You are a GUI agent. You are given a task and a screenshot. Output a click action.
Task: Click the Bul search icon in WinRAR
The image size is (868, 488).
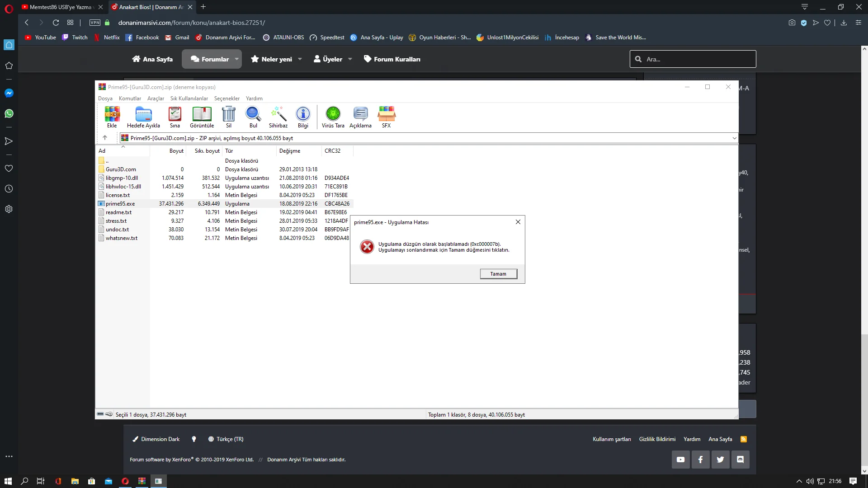click(253, 117)
